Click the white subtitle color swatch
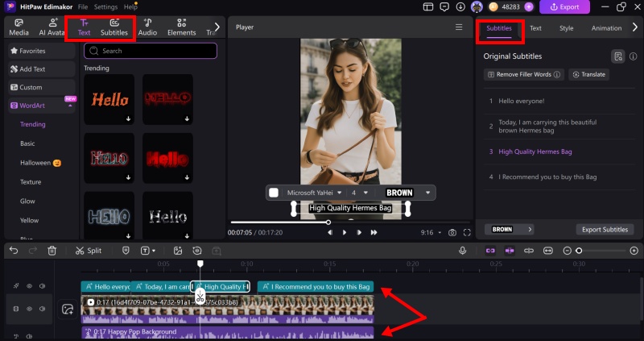This screenshot has width=644, height=341. point(274,193)
